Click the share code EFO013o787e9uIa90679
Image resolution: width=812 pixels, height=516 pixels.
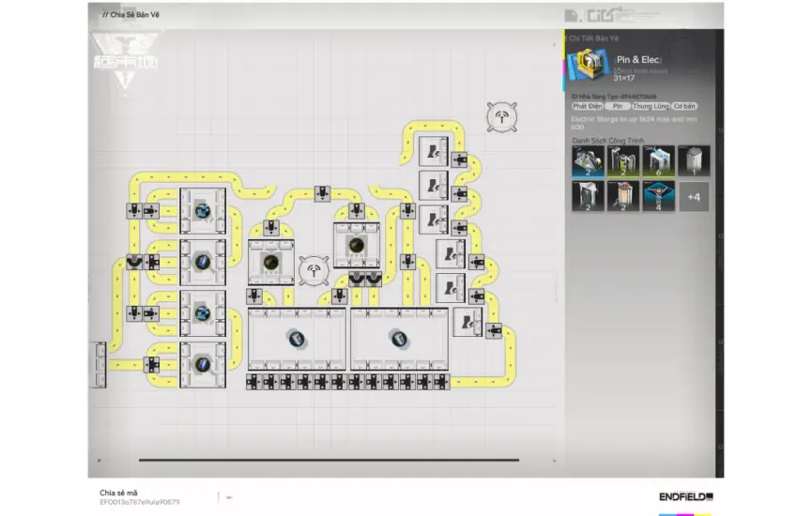pyautogui.click(x=140, y=502)
